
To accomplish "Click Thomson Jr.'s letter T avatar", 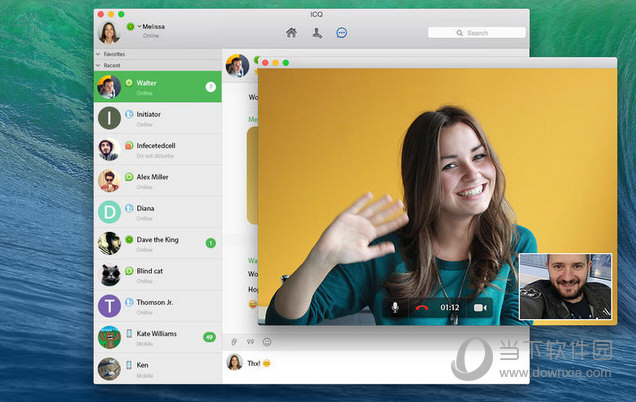I will pyautogui.click(x=109, y=306).
